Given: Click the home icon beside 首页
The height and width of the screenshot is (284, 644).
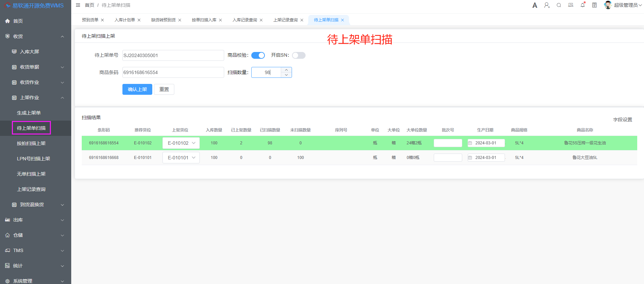Looking at the screenshot, I should (x=7, y=21).
